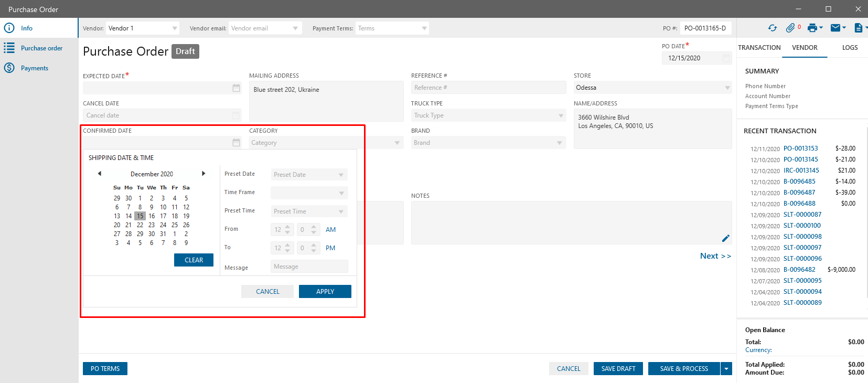Go to the previous month in calendar
Screen dimensions: 868x383
99,174
